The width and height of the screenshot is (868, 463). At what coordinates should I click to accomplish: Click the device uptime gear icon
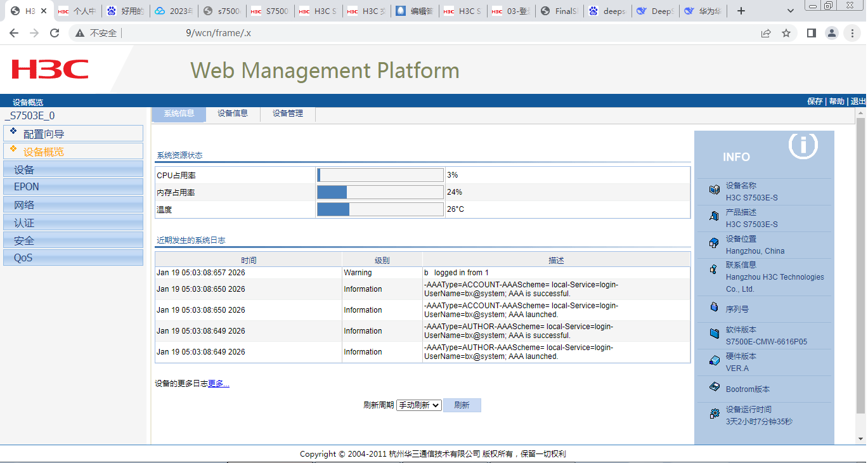pos(715,414)
